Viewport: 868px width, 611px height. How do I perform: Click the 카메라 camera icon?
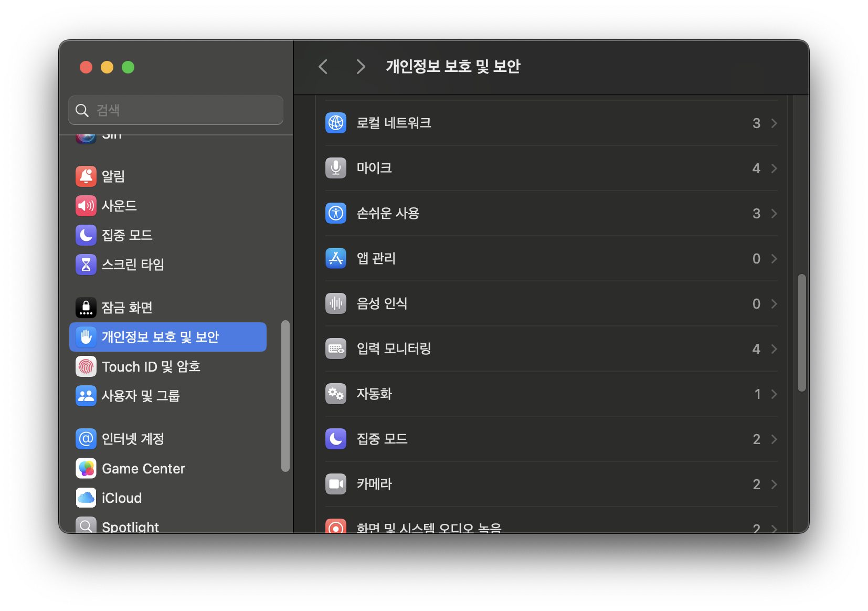[x=336, y=484]
